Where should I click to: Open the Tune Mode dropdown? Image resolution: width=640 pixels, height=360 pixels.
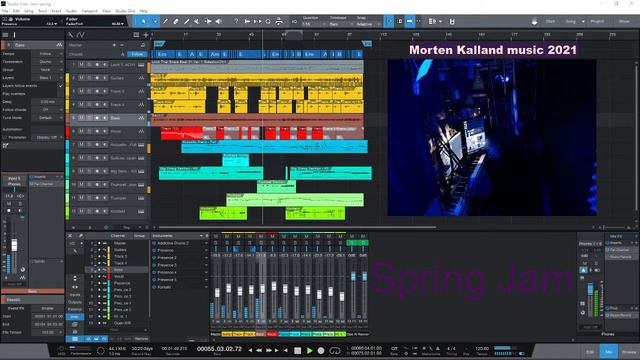click(47, 118)
